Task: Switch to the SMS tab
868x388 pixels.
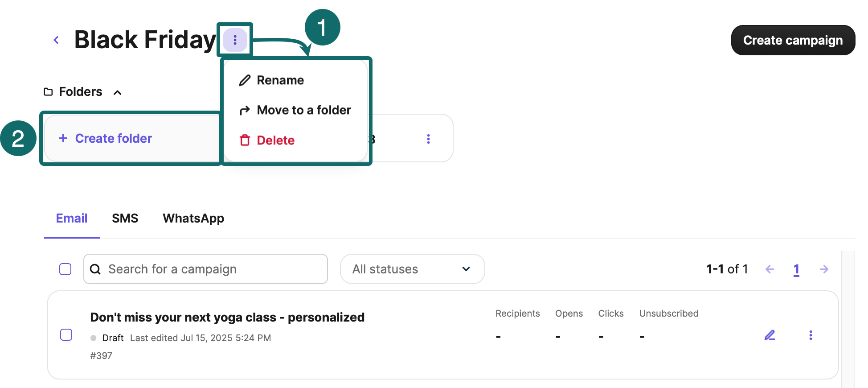Action: point(125,219)
